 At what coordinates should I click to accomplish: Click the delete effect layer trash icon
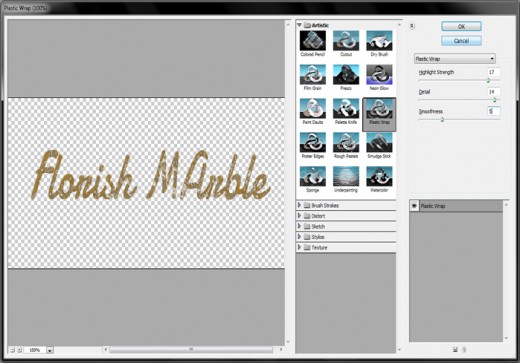464,349
